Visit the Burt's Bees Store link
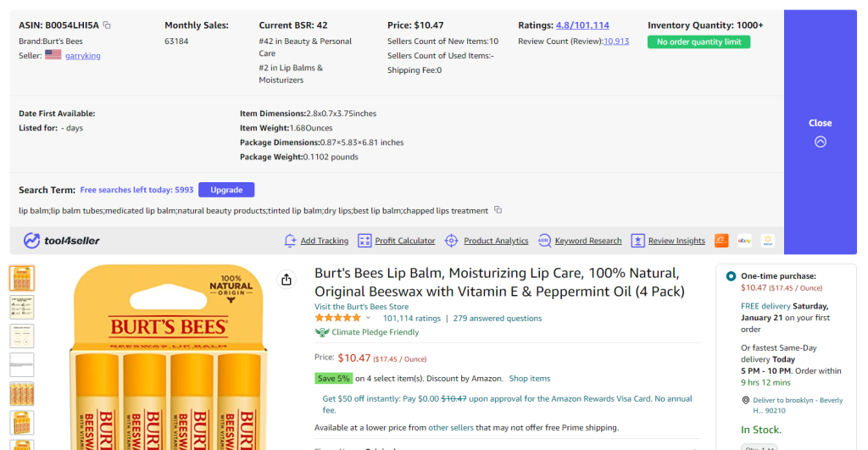The height and width of the screenshot is (450, 868). [361, 307]
